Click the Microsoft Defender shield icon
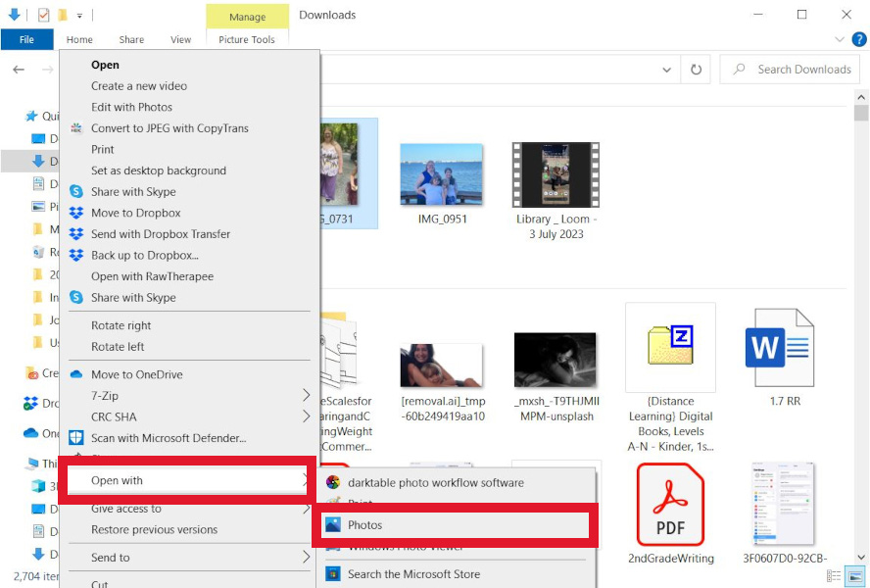The height and width of the screenshot is (588, 870). pos(76,438)
